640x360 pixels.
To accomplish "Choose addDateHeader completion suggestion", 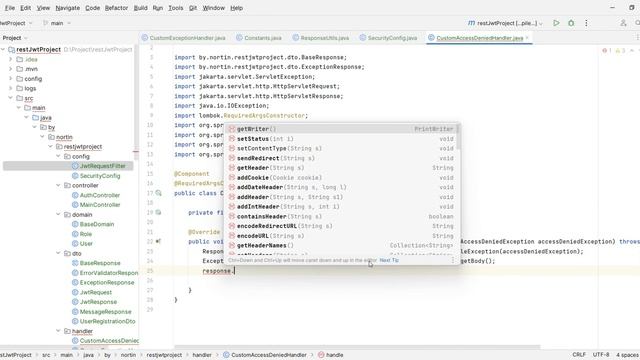I will (341, 187).
